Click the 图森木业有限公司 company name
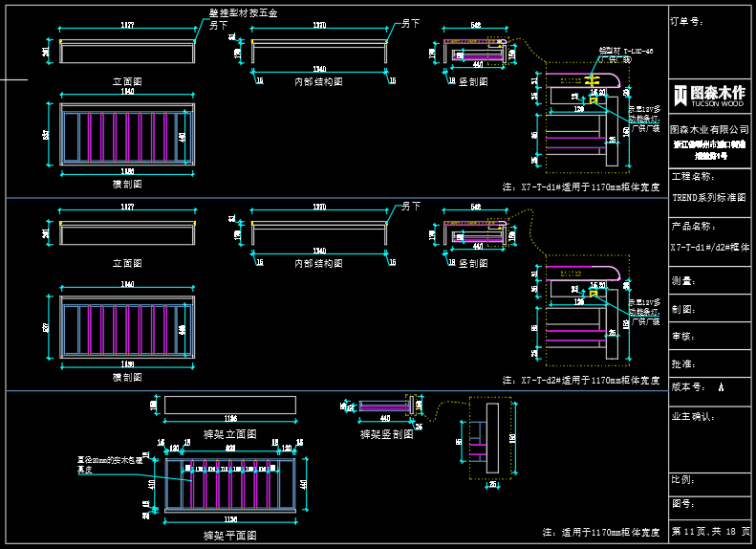 (x=707, y=128)
